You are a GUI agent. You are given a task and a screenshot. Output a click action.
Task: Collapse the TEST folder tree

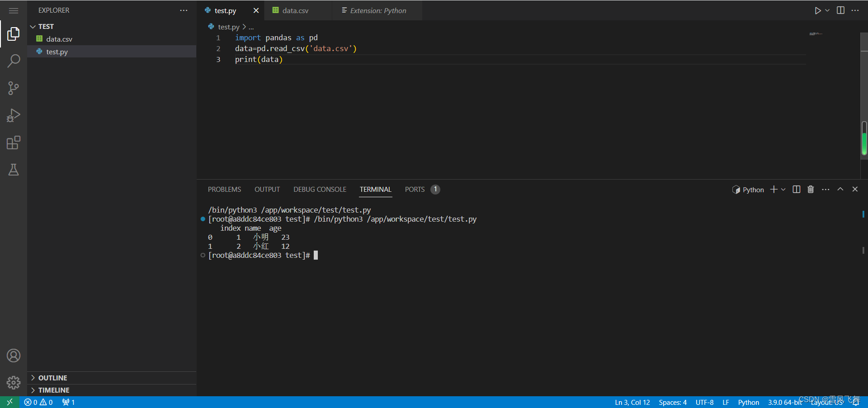(33, 26)
